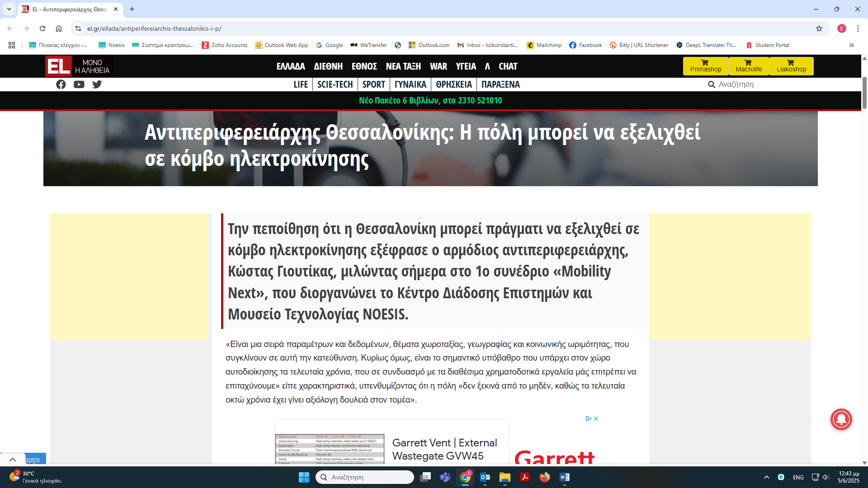Viewport: 868px width, 488px height.
Task: Open the site's Twitter profile icon
Action: pyautogui.click(x=97, y=84)
